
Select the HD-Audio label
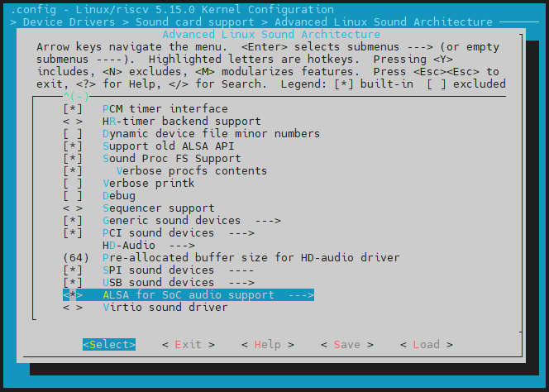129,246
